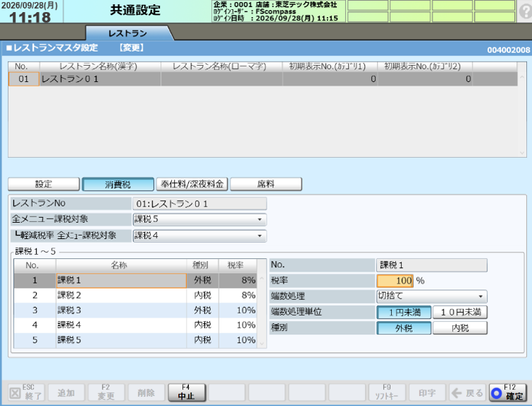Open the 全メニュー課税対象 dropdown

(199, 219)
